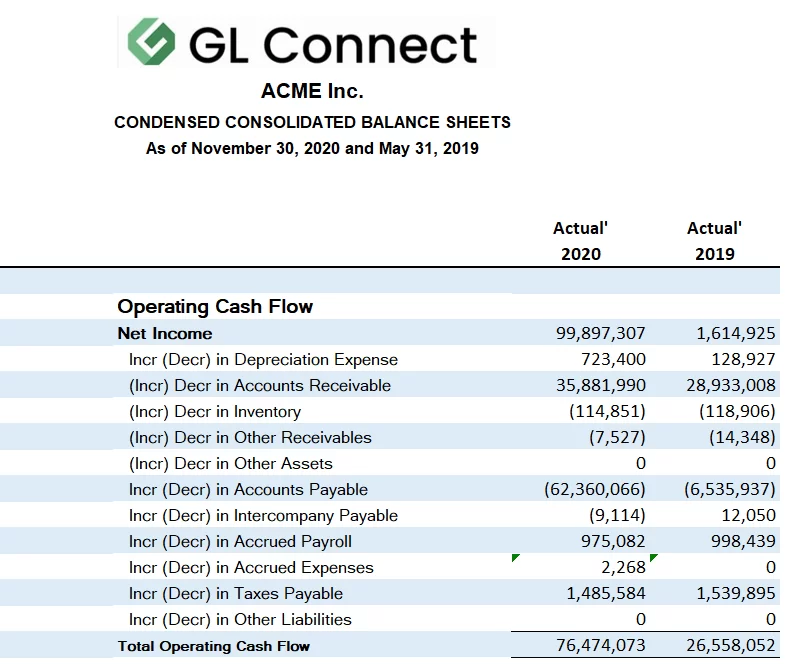Click the Condensed Consolidated Balance Sheets heading

pos(312,122)
